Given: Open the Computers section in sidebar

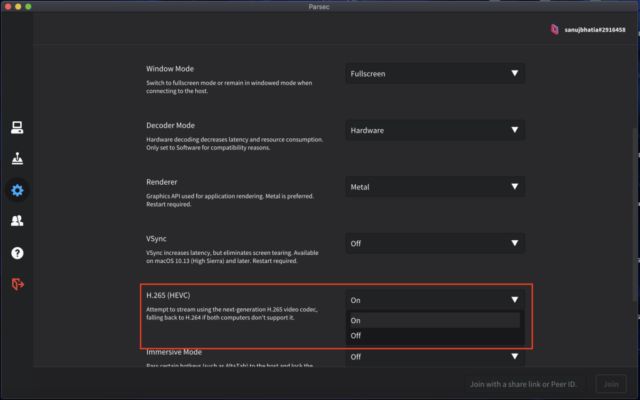Looking at the screenshot, I should [17, 128].
